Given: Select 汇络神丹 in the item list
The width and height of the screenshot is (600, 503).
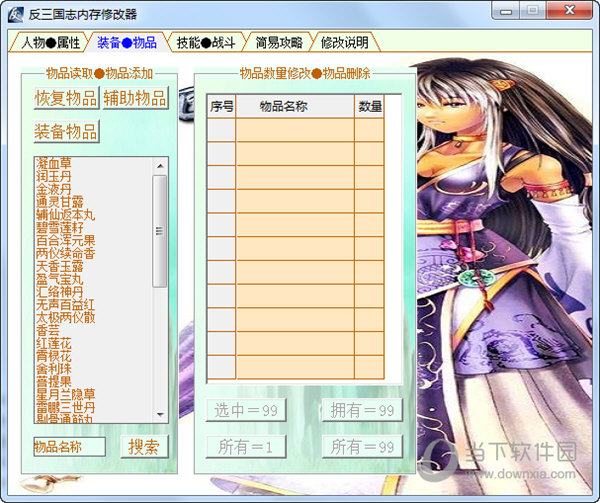Looking at the screenshot, I should point(60,292).
